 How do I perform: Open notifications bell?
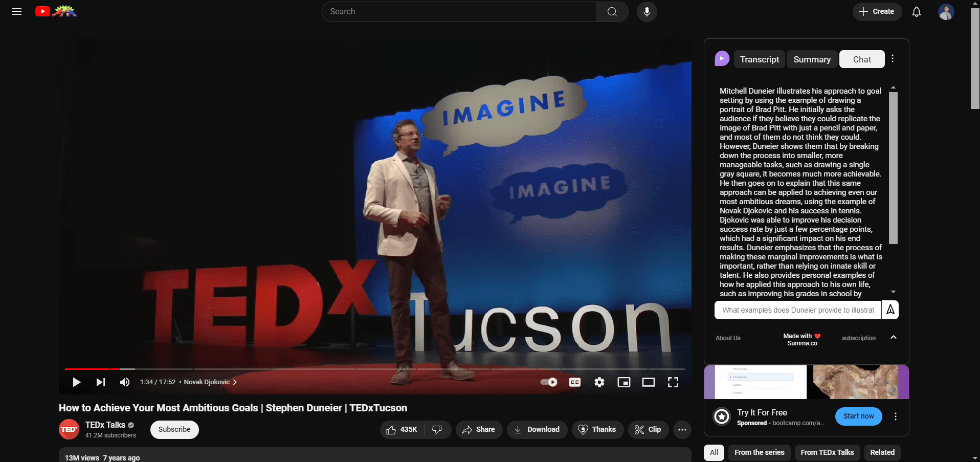916,11
